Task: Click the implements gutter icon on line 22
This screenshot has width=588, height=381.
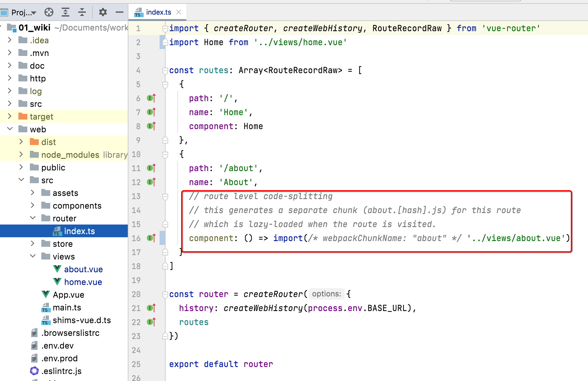Action: 151,322
